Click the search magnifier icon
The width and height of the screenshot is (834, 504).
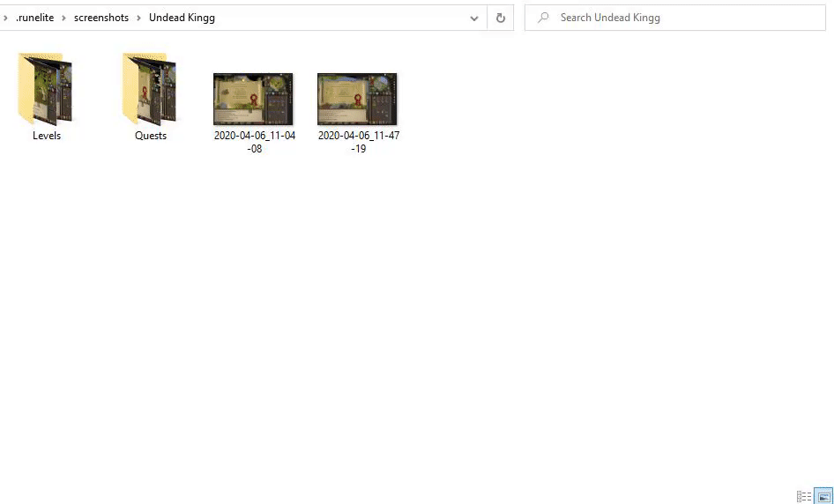tap(543, 18)
